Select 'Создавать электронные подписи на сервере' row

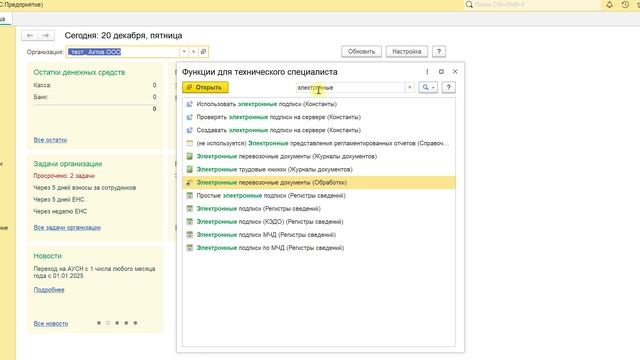click(x=319, y=130)
